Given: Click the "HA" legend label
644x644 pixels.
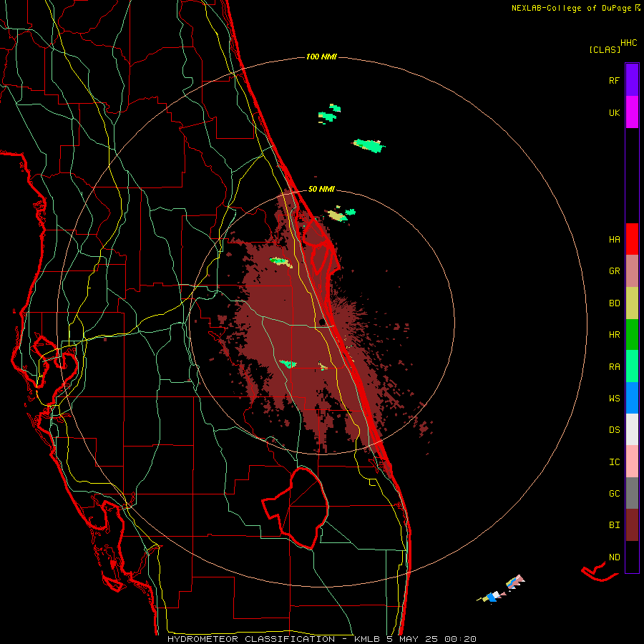Looking at the screenshot, I should 614,240.
